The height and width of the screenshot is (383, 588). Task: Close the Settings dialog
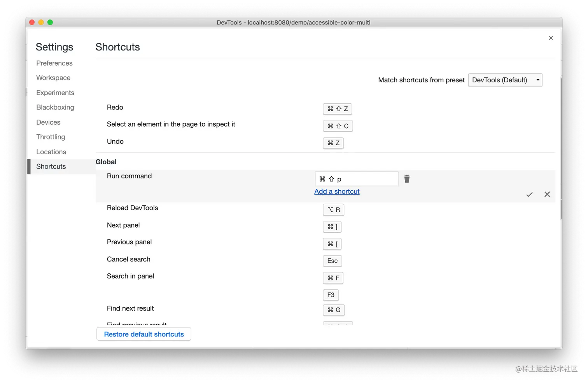[551, 38]
